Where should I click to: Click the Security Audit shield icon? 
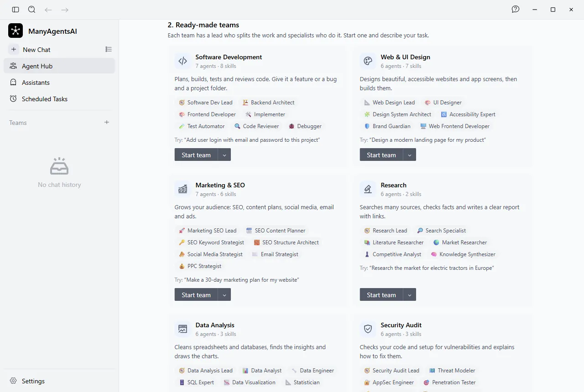(368, 329)
